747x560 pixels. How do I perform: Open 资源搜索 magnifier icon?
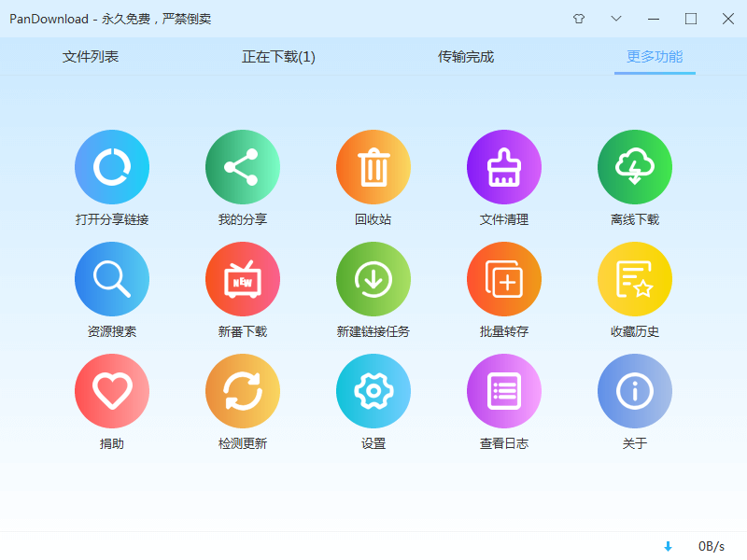112,279
